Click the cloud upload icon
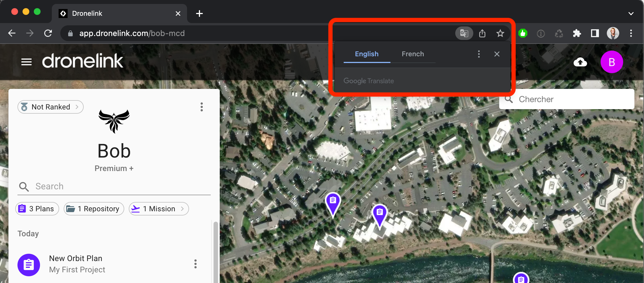The height and width of the screenshot is (283, 644). [x=580, y=62]
